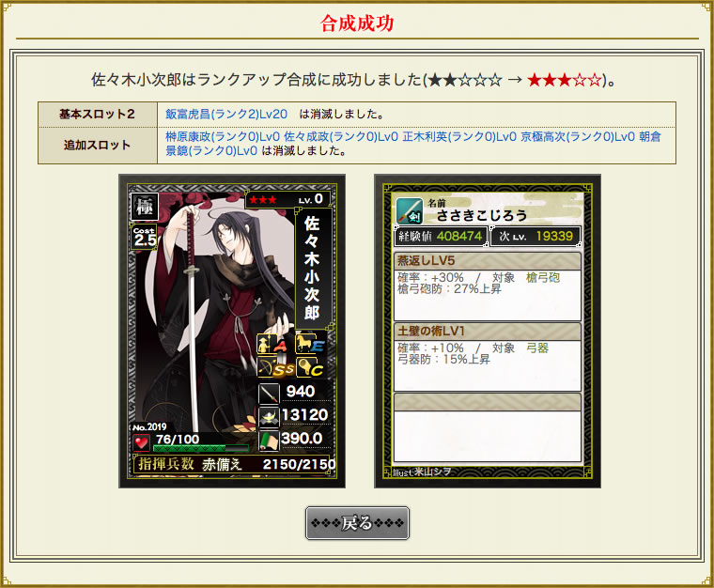Click the 戻る back button

click(357, 523)
